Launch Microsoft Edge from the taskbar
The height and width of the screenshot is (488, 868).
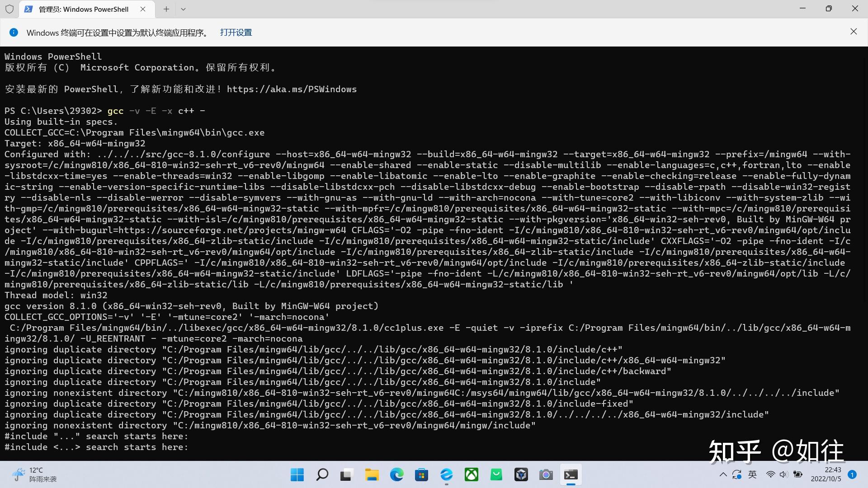tap(397, 474)
